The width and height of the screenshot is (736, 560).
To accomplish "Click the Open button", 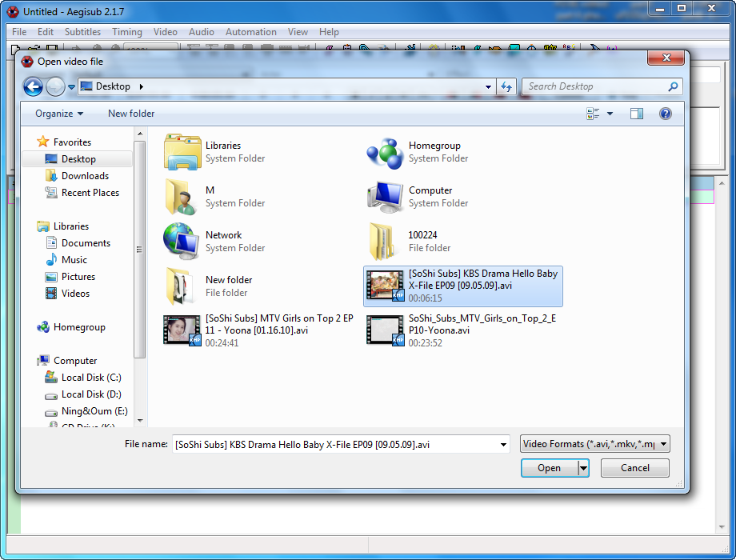I will 549,468.
